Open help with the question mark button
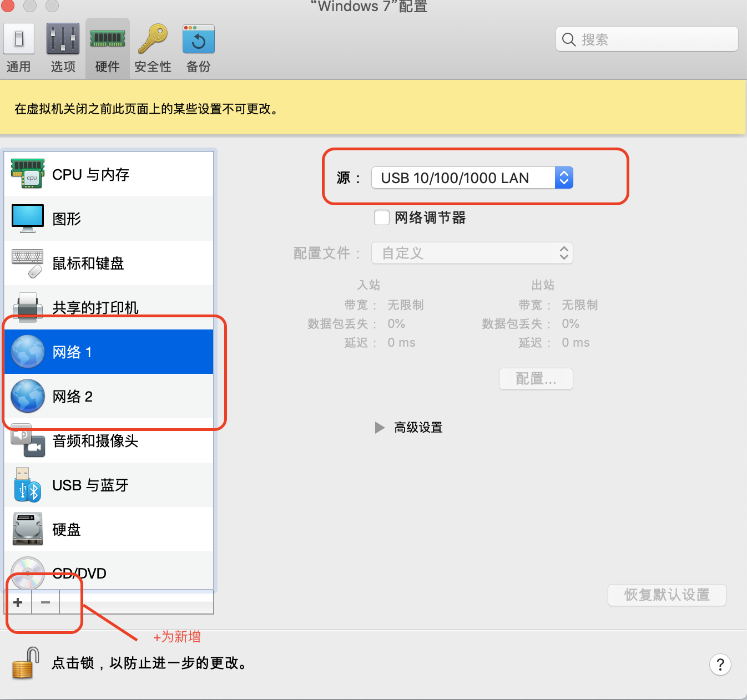This screenshot has width=747, height=700. (x=720, y=665)
